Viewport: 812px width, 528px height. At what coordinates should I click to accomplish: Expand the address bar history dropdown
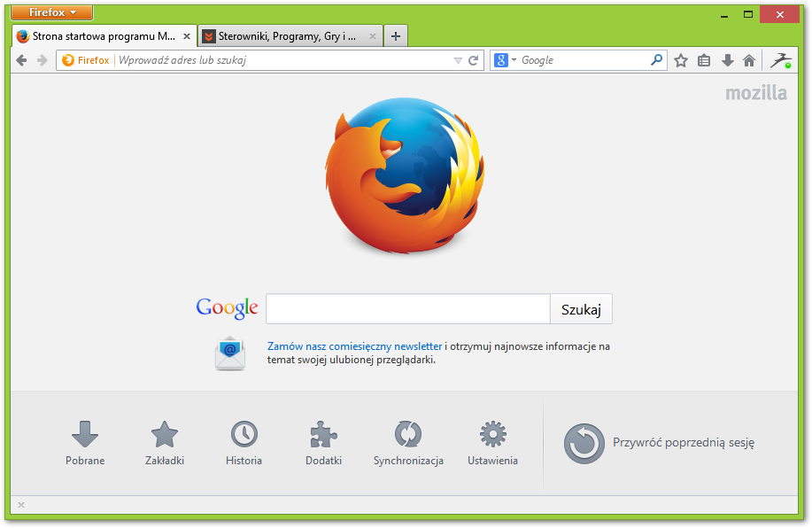click(x=458, y=60)
